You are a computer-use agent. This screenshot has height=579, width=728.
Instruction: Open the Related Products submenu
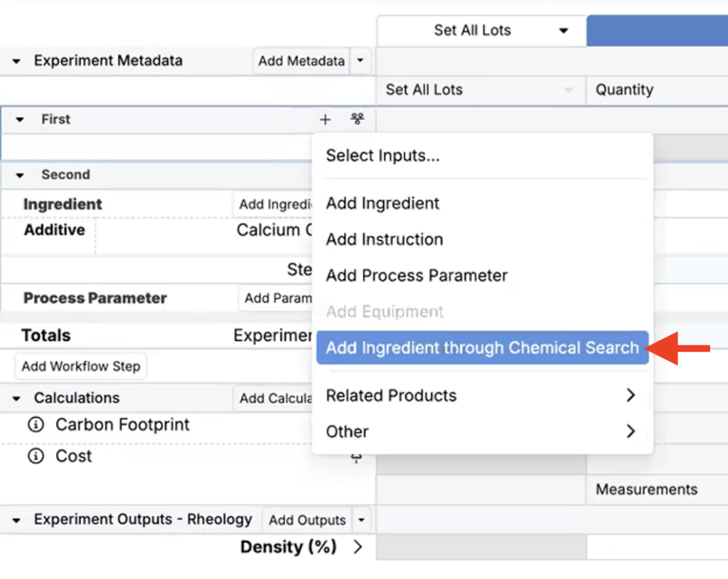click(481, 396)
